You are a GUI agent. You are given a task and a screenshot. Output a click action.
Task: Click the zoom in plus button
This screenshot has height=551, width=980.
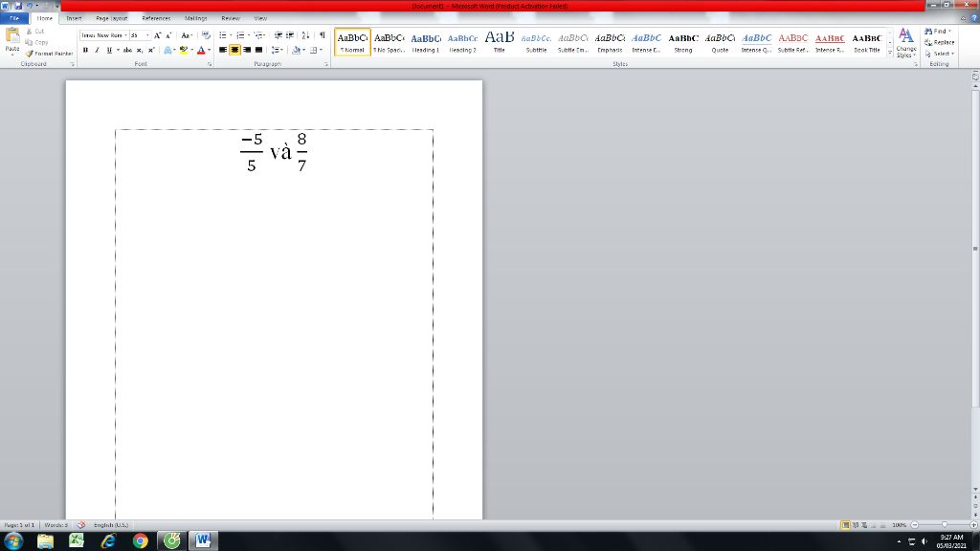(x=973, y=525)
